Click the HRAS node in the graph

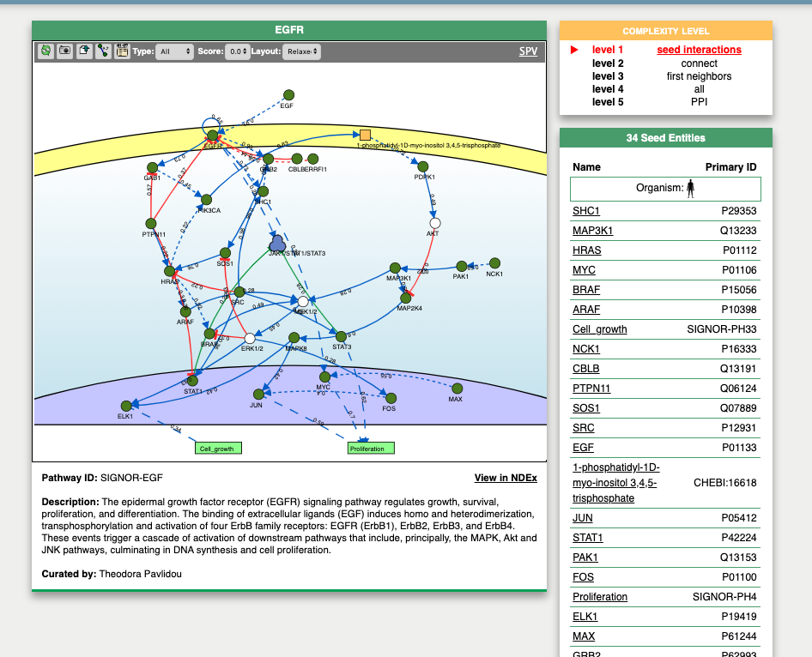click(169, 271)
